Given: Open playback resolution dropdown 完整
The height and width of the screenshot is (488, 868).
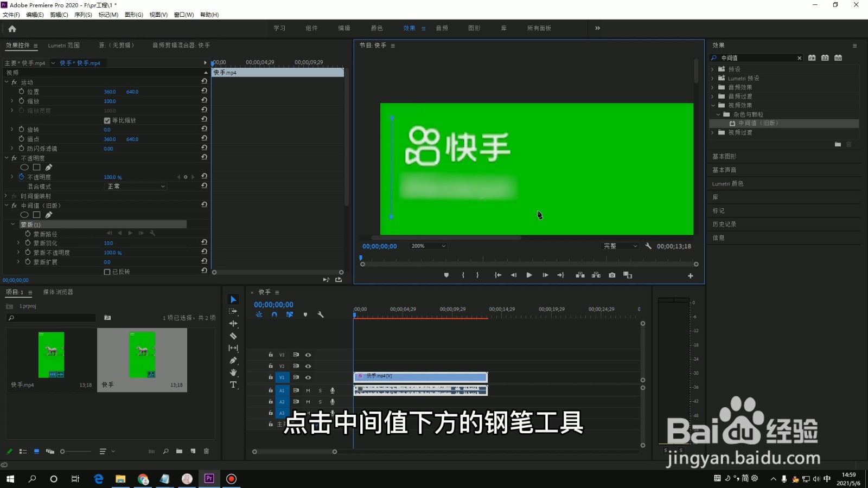Looking at the screenshot, I should [x=620, y=246].
